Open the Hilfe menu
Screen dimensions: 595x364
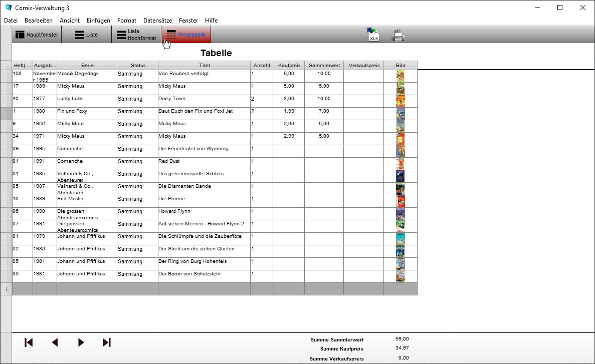[x=211, y=21]
